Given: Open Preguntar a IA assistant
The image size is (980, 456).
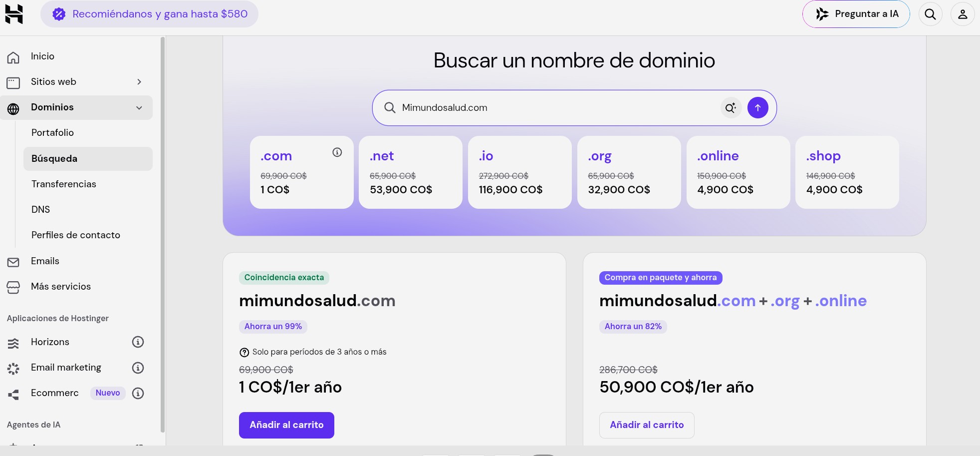Looking at the screenshot, I should point(856,14).
